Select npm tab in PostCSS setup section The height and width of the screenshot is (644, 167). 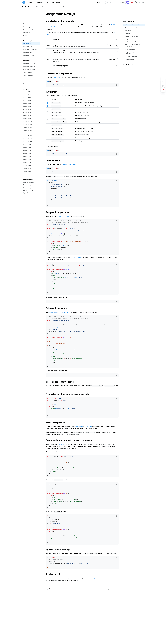57,168
